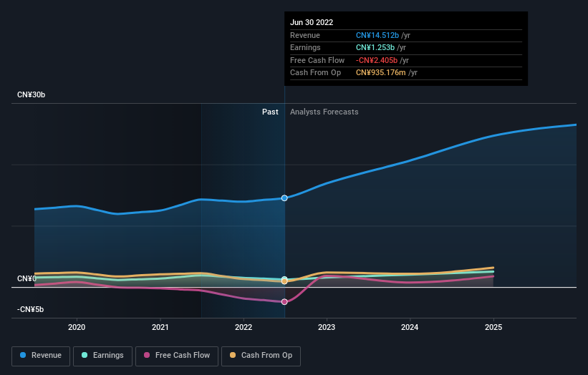Click the 'Free Cash Flow' row label in tooltip

(x=317, y=60)
